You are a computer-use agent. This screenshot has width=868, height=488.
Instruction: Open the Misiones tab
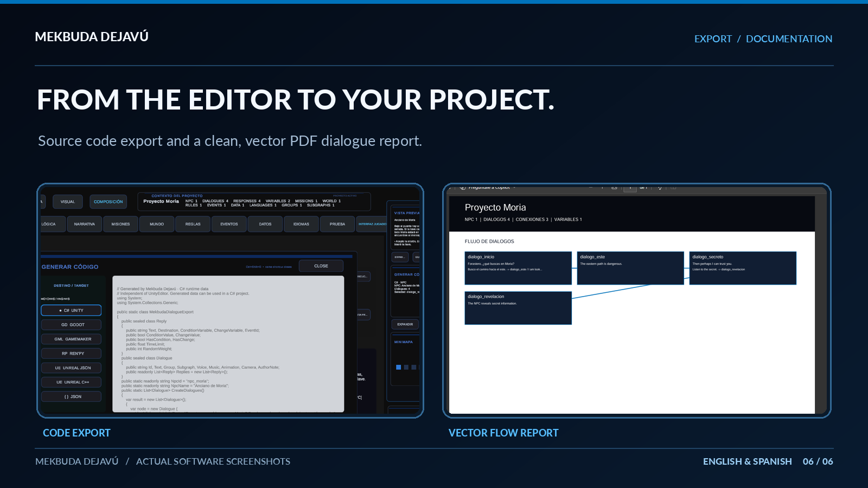(120, 224)
